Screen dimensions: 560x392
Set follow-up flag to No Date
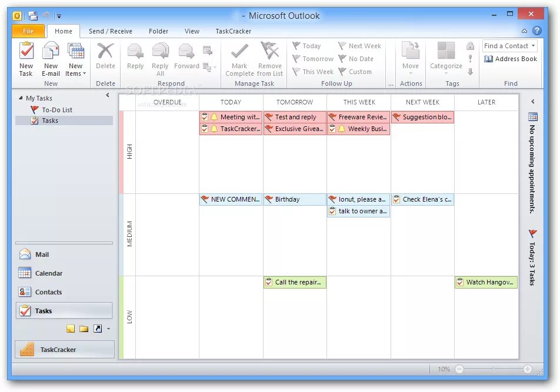pos(356,59)
